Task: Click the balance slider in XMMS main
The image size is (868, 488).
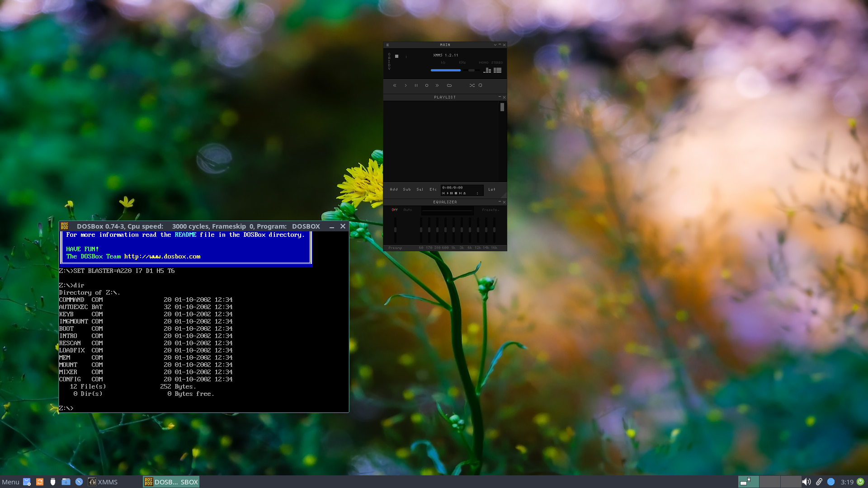Action: tap(472, 70)
